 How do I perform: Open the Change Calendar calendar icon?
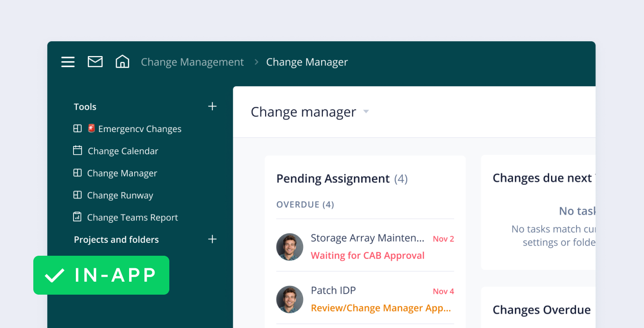coord(77,151)
